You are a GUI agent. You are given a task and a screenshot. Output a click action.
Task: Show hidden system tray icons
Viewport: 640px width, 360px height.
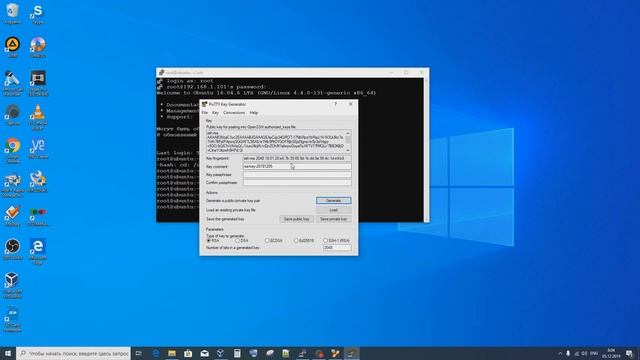(x=560, y=353)
